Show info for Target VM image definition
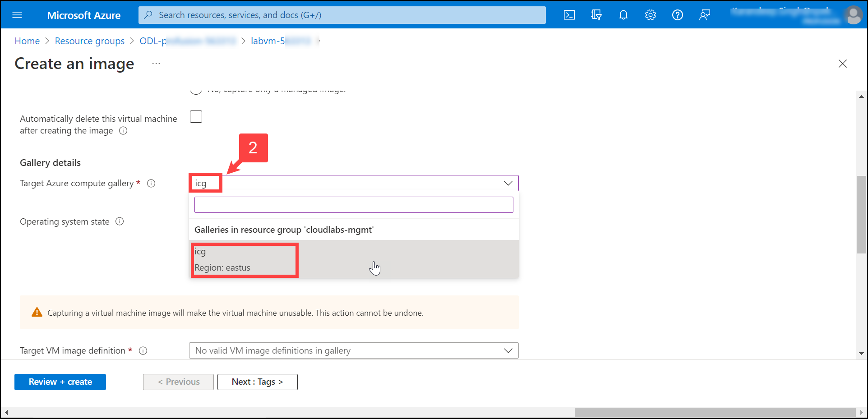Viewport: 868px width, 419px height. point(143,351)
